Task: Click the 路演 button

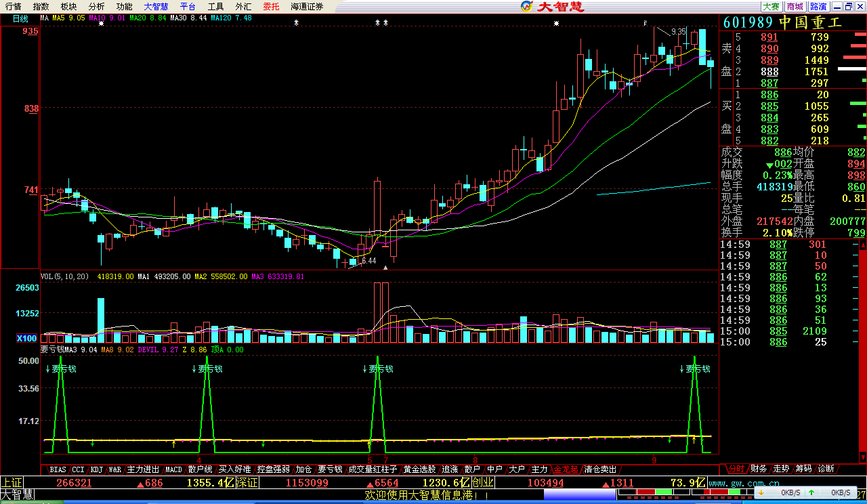Action: point(819,7)
